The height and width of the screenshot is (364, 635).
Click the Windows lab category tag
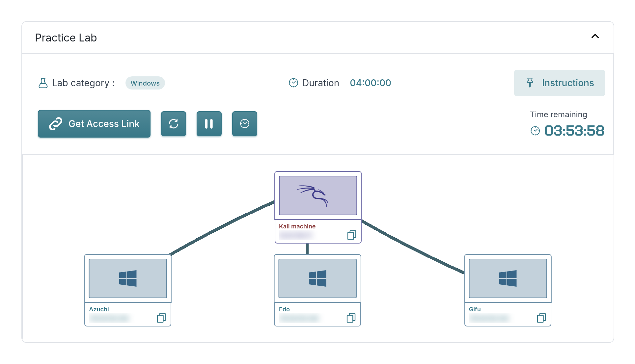[145, 83]
